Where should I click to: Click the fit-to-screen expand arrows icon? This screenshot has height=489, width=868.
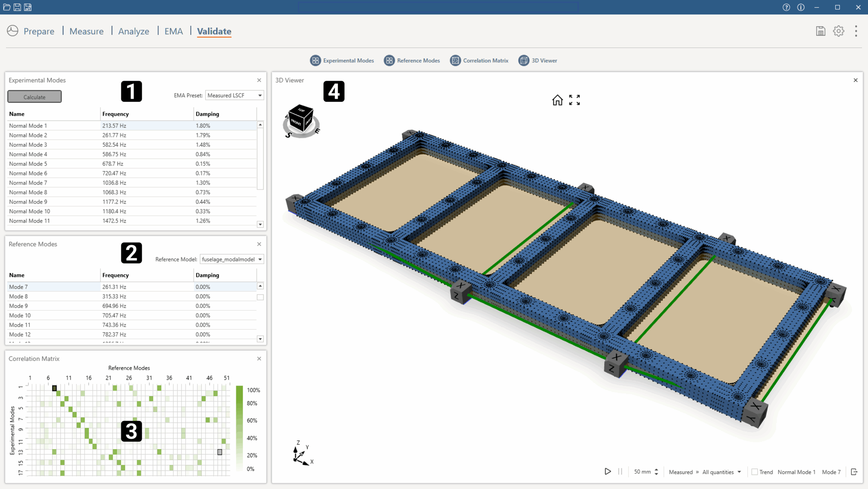pyautogui.click(x=574, y=100)
